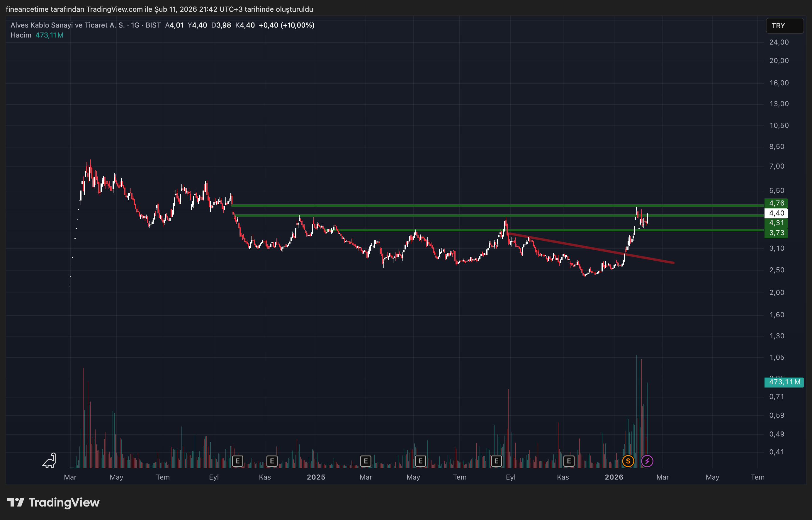The width and height of the screenshot is (812, 520).
Task: Open the TradingView logo link
Action: click(53, 502)
